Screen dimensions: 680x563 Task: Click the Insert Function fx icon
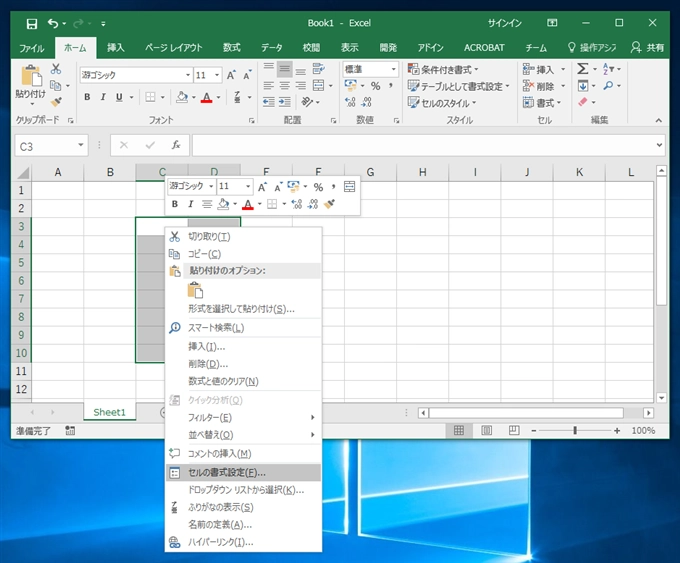pos(176,145)
